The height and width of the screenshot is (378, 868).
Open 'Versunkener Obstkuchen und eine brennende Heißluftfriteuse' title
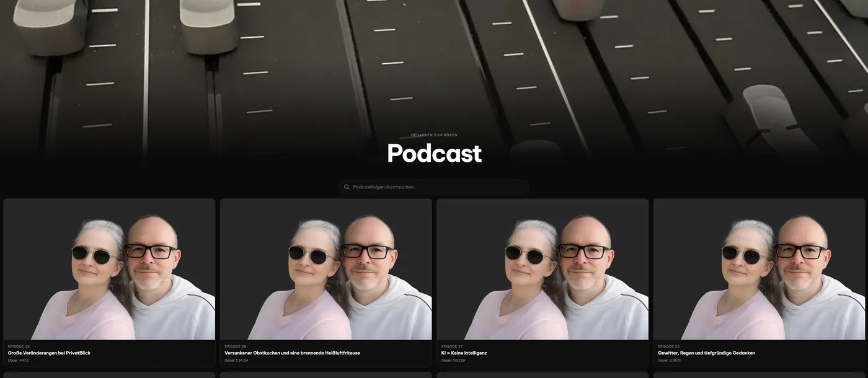[x=292, y=353]
